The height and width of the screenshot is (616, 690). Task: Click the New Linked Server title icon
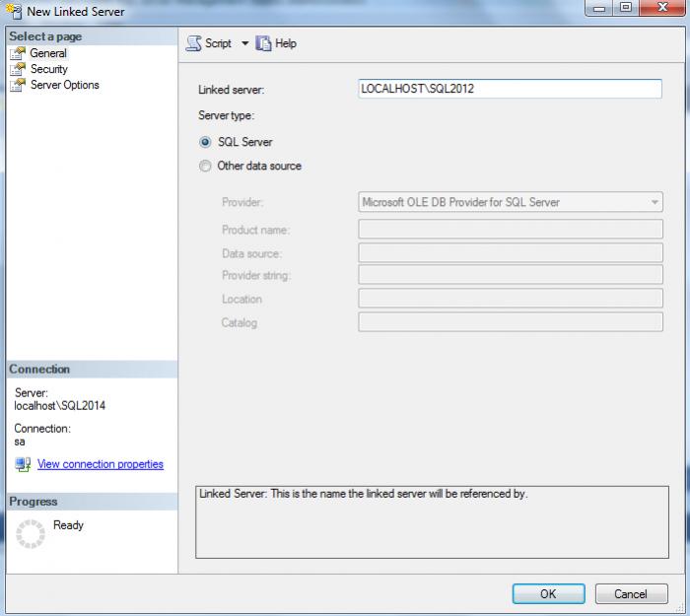14,12
